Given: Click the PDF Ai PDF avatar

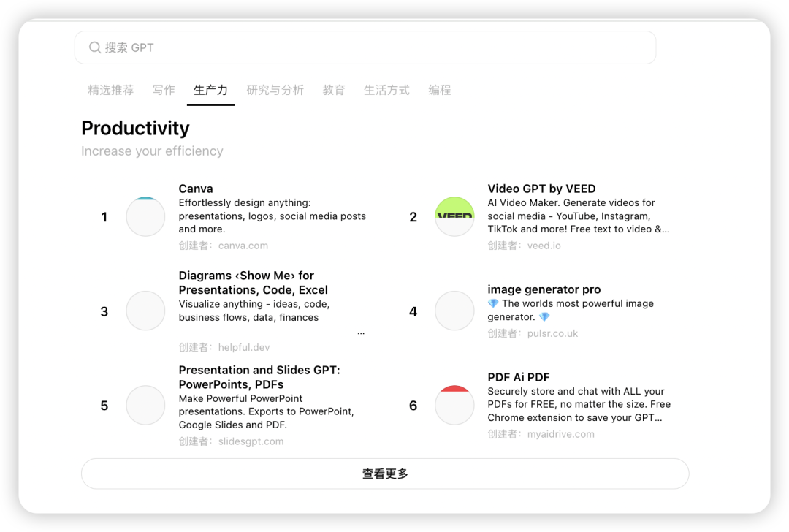Looking at the screenshot, I should tap(454, 405).
